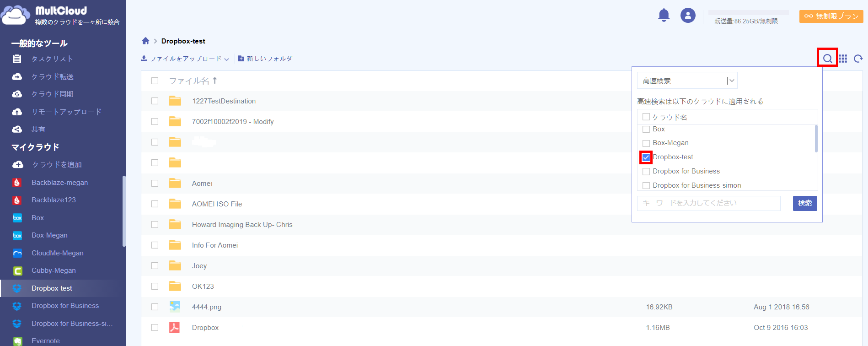Click the "Aug 1 2018 16:56" date
Image resolution: width=868 pixels, height=346 pixels.
[x=782, y=307]
